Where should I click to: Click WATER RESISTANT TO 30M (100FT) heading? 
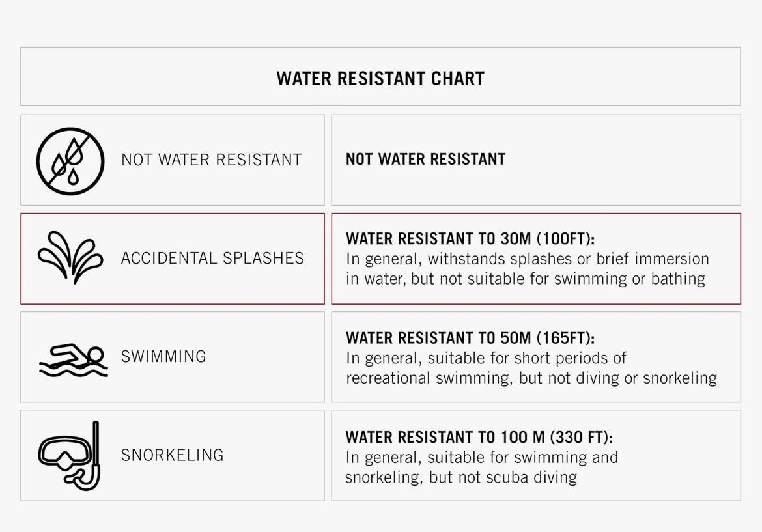[x=470, y=238]
